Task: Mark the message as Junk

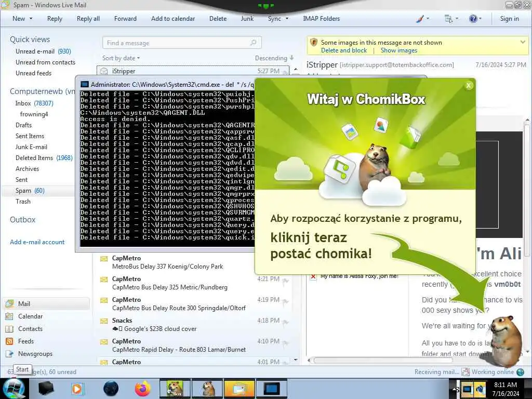Action: coord(247,19)
